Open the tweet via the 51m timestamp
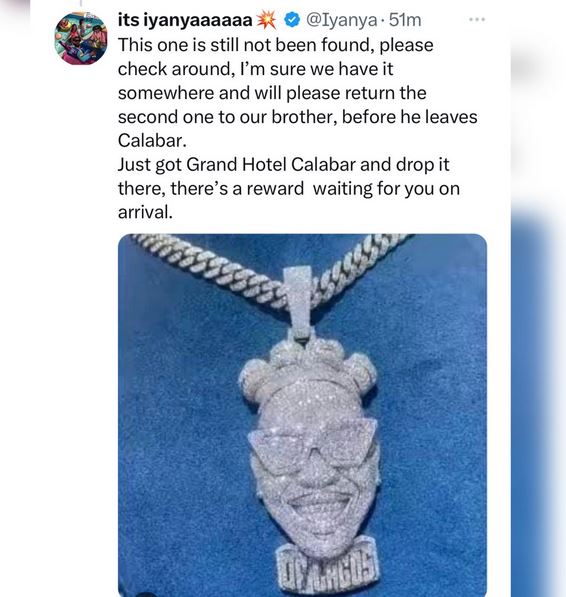This screenshot has height=597, width=566. [405, 20]
